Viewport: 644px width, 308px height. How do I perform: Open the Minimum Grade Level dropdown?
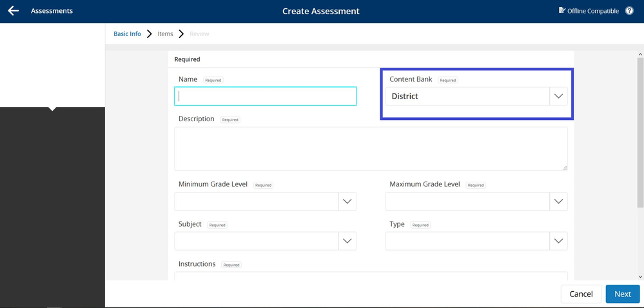(x=266, y=201)
